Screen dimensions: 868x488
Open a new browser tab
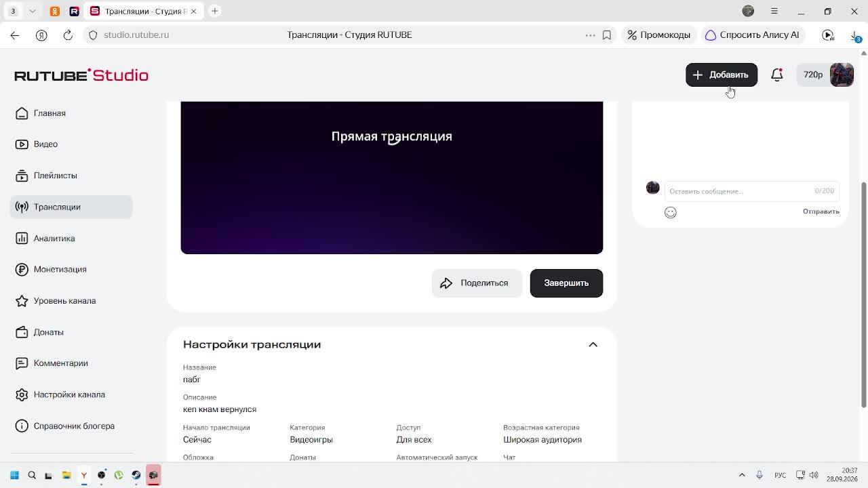[215, 11]
